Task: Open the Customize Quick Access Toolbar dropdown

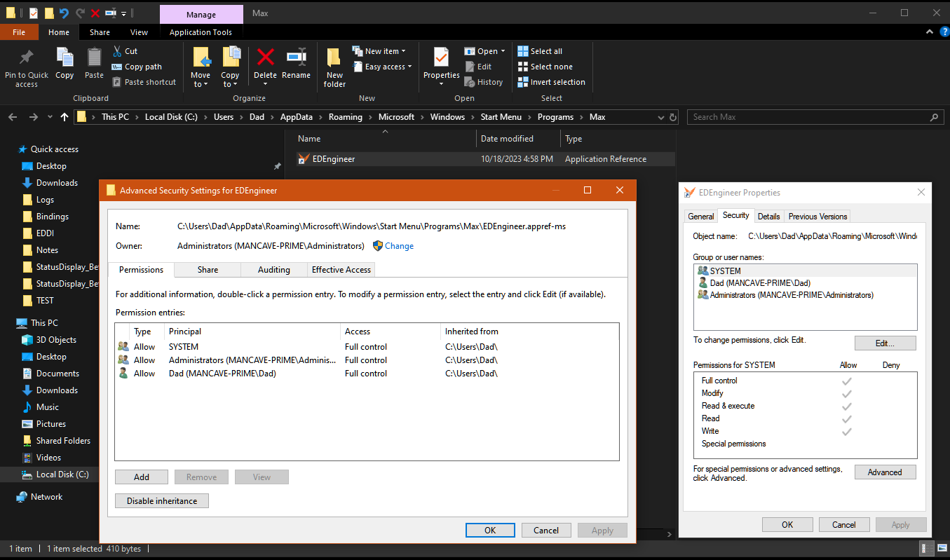Action: point(124,13)
